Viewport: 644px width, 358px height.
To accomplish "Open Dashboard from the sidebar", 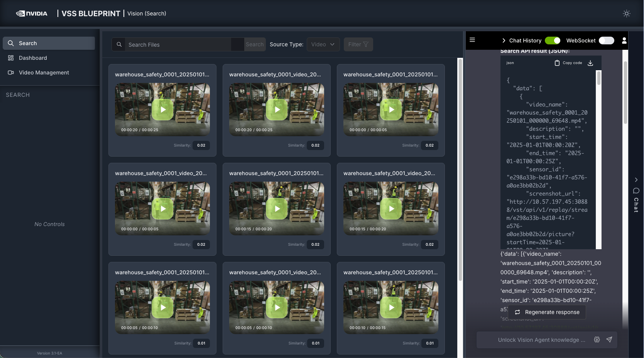I will click(x=33, y=58).
